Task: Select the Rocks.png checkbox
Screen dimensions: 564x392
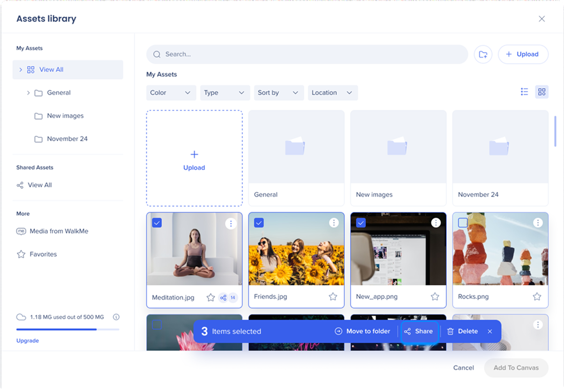Action: tap(463, 223)
